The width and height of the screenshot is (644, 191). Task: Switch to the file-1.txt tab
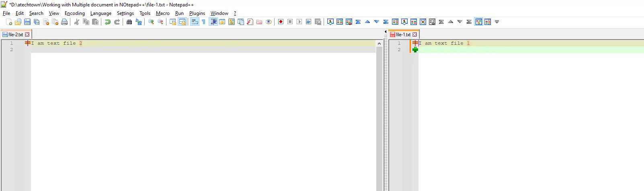404,35
